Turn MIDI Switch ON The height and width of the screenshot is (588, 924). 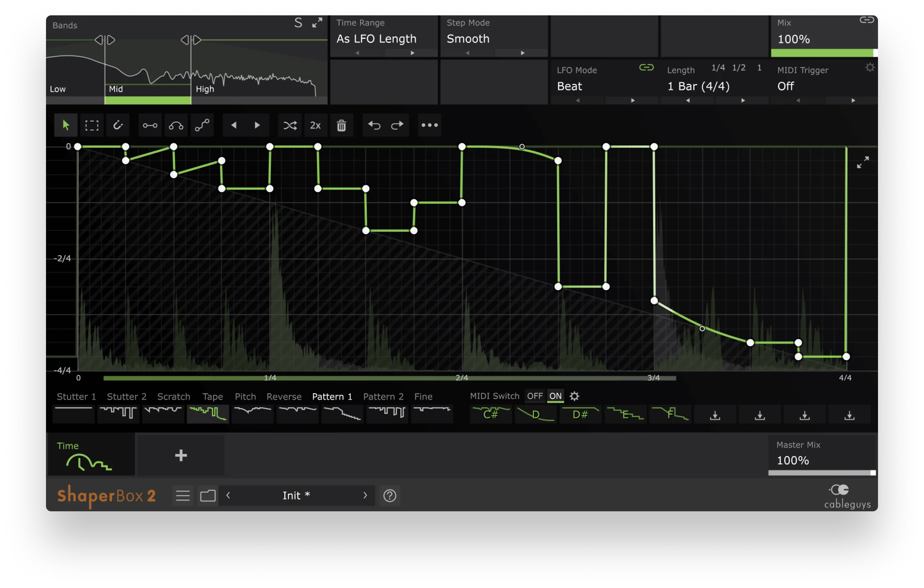point(555,396)
